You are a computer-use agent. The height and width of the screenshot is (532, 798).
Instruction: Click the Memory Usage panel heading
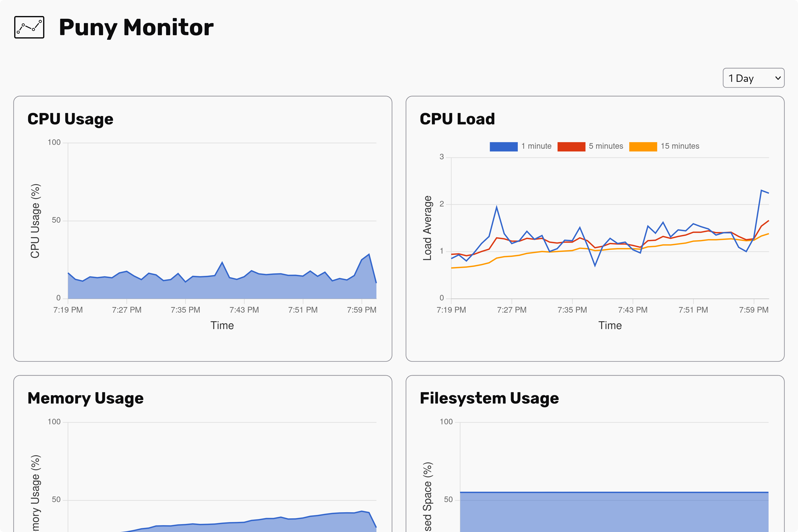[x=86, y=398]
